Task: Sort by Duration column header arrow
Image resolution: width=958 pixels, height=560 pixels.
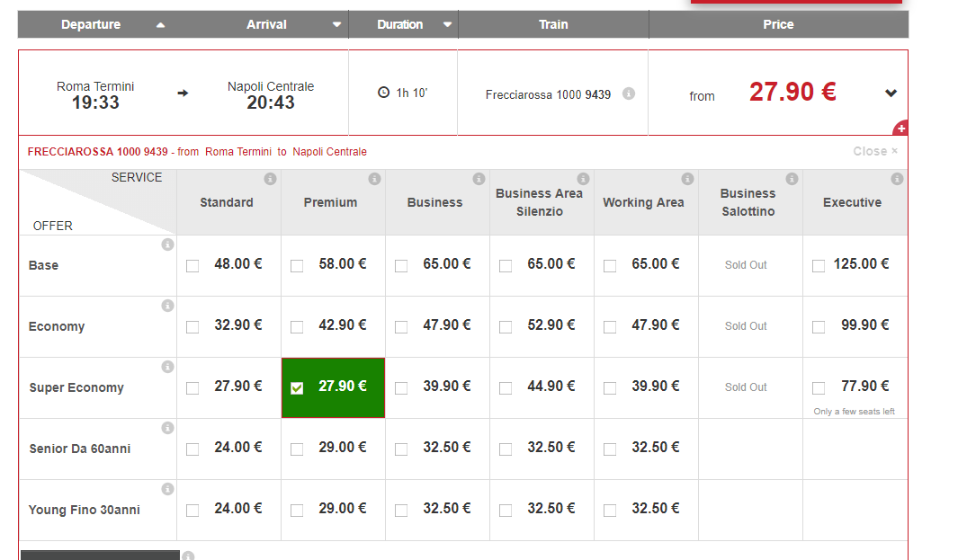Action: [x=447, y=25]
